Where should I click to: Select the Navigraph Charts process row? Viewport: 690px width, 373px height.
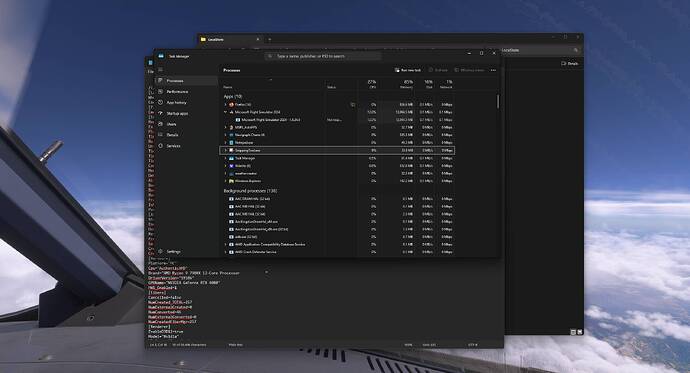click(337, 135)
